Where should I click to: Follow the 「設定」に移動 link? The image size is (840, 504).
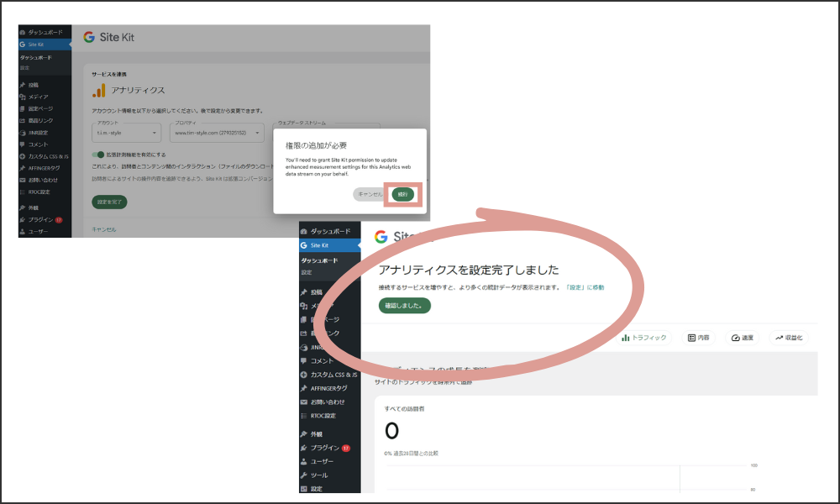coord(585,287)
